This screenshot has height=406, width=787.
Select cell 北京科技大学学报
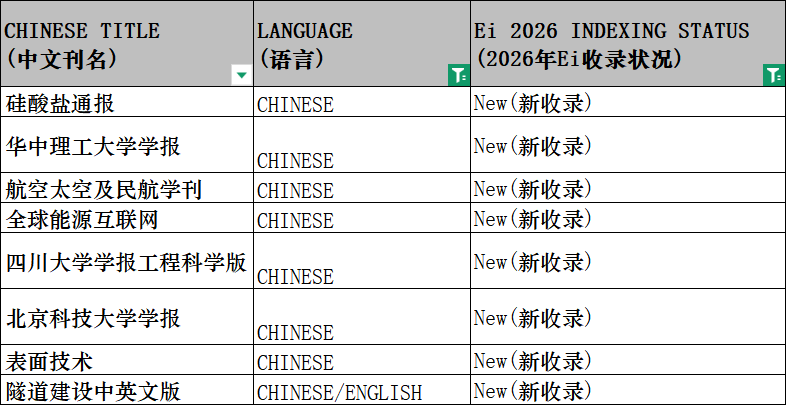127,317
